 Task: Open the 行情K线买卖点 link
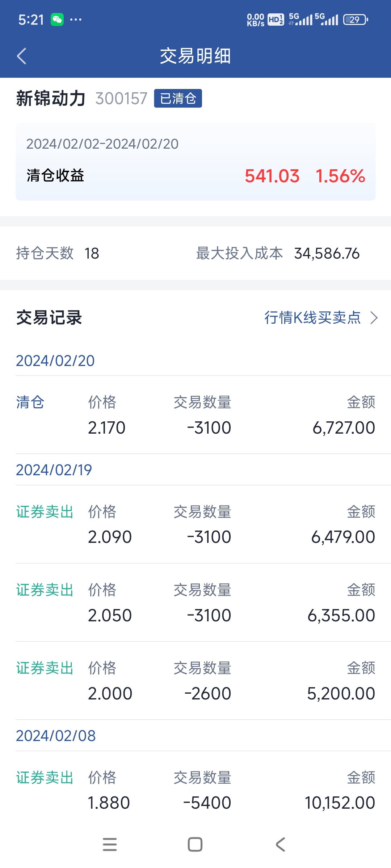click(x=312, y=318)
